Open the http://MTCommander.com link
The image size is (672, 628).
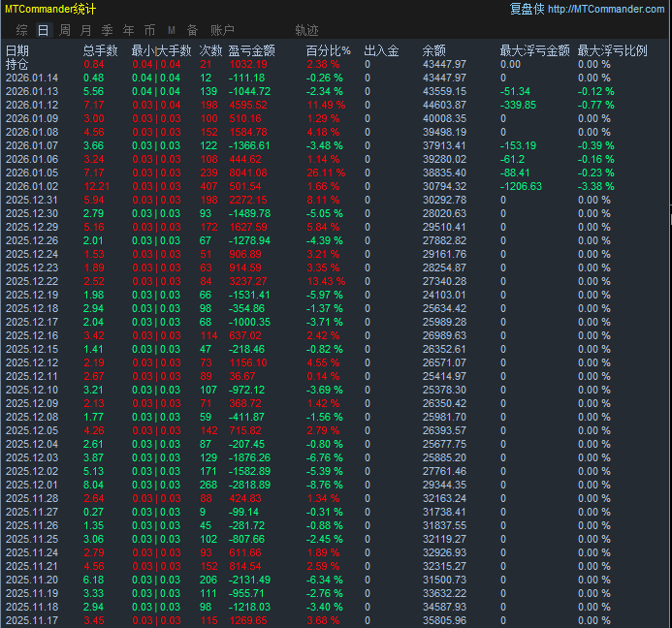pyautogui.click(x=606, y=9)
